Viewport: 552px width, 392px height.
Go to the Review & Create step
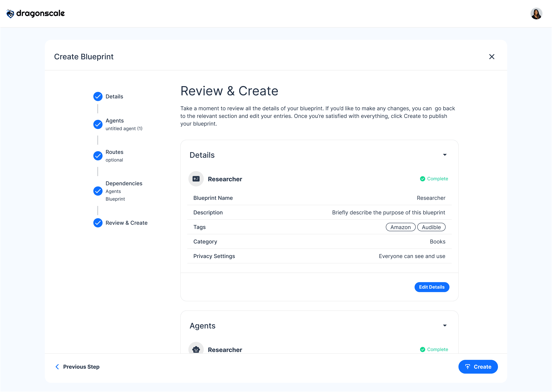(126, 223)
